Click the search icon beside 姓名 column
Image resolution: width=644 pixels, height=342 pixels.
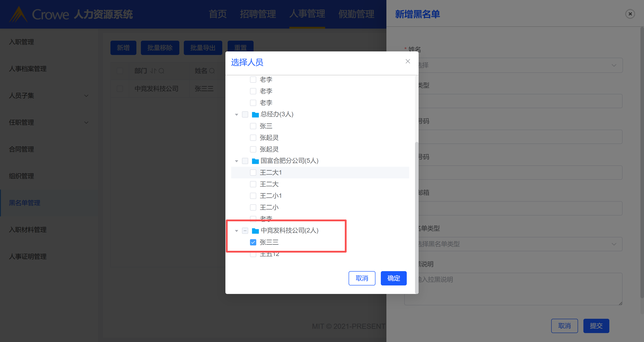click(x=212, y=71)
